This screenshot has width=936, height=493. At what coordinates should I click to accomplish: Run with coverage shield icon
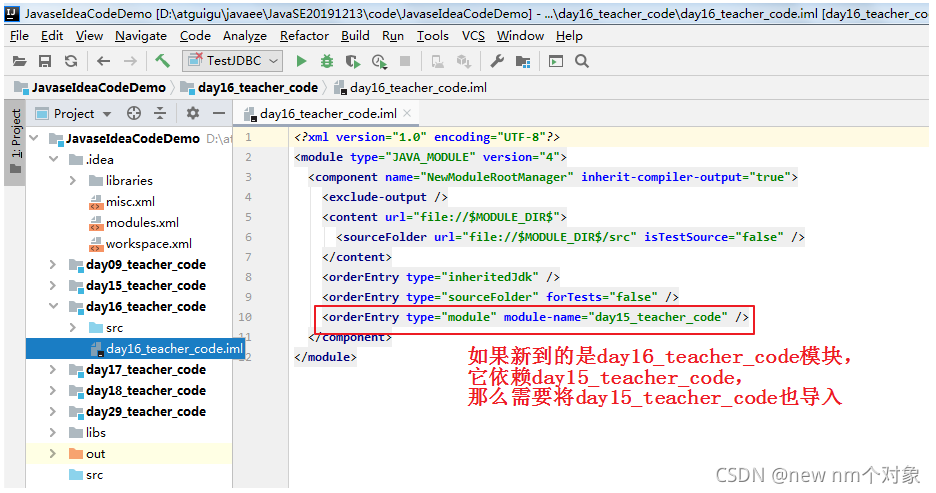tap(353, 61)
